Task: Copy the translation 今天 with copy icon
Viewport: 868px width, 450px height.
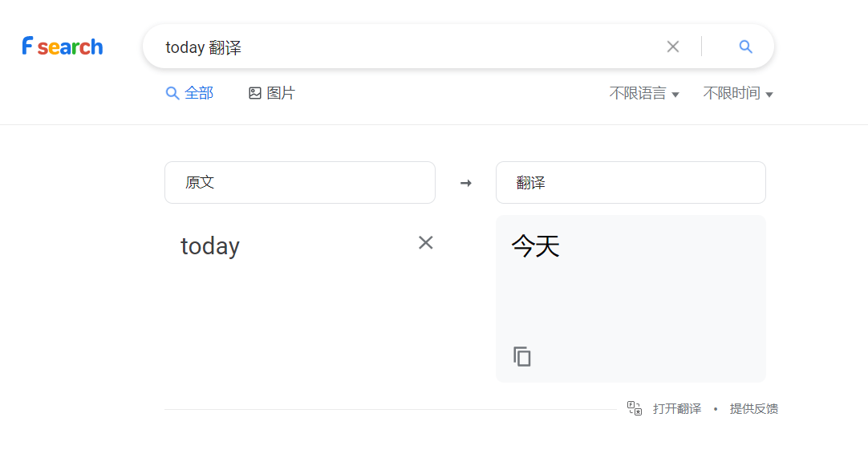Action: (x=522, y=356)
